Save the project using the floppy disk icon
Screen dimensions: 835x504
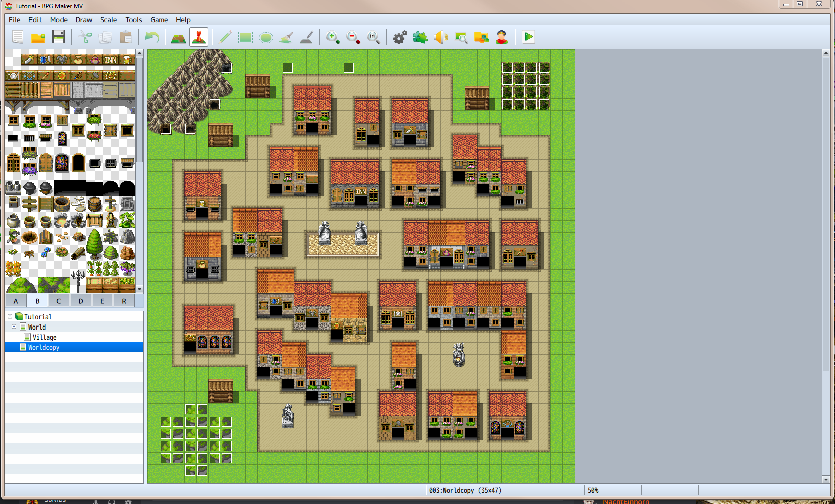58,37
